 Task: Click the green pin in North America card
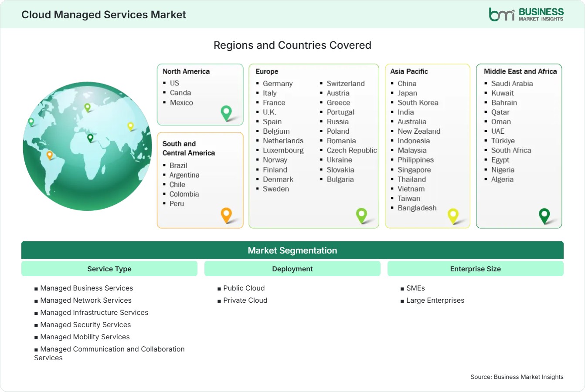pos(226,113)
